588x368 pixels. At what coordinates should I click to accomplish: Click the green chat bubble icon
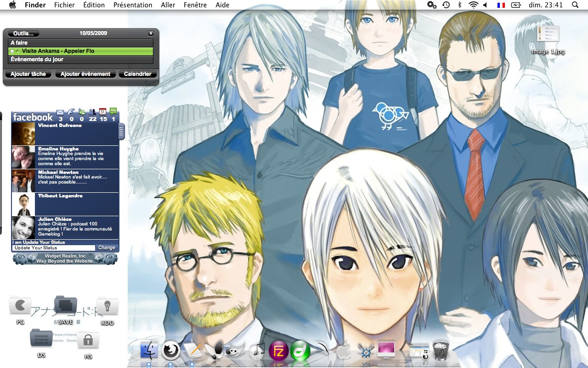click(x=113, y=111)
